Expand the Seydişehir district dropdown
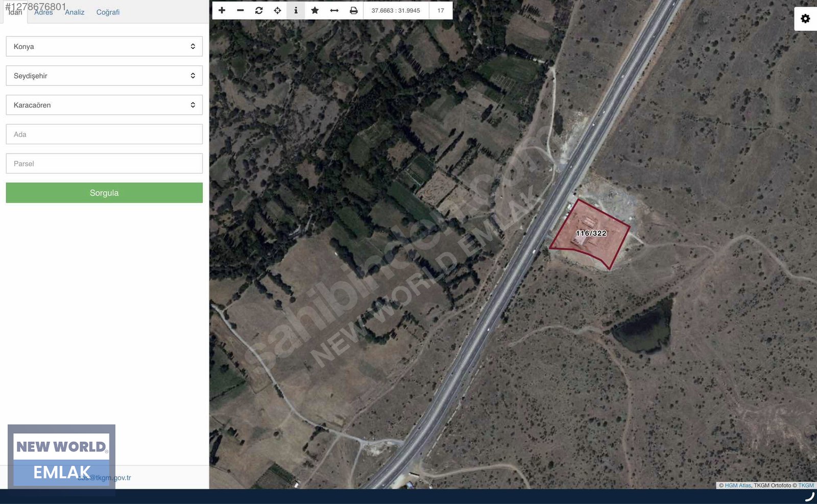This screenshot has height=504, width=817. (104, 75)
